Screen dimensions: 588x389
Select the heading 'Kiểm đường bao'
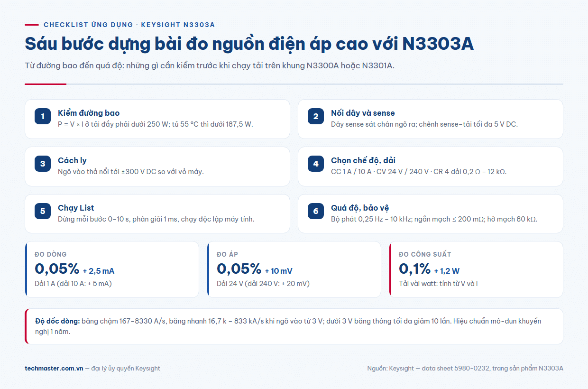coord(89,113)
